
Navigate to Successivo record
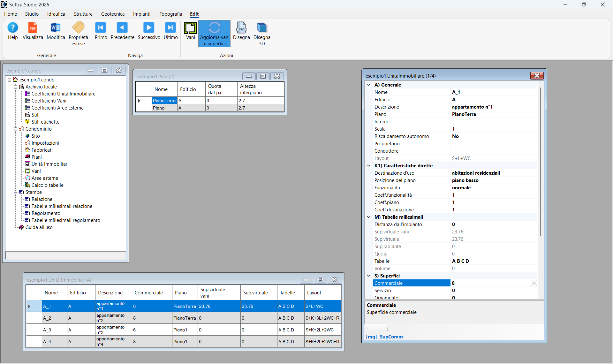pyautogui.click(x=149, y=31)
